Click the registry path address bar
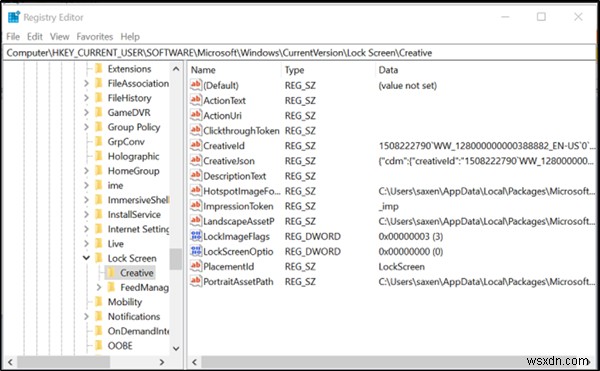 point(300,53)
